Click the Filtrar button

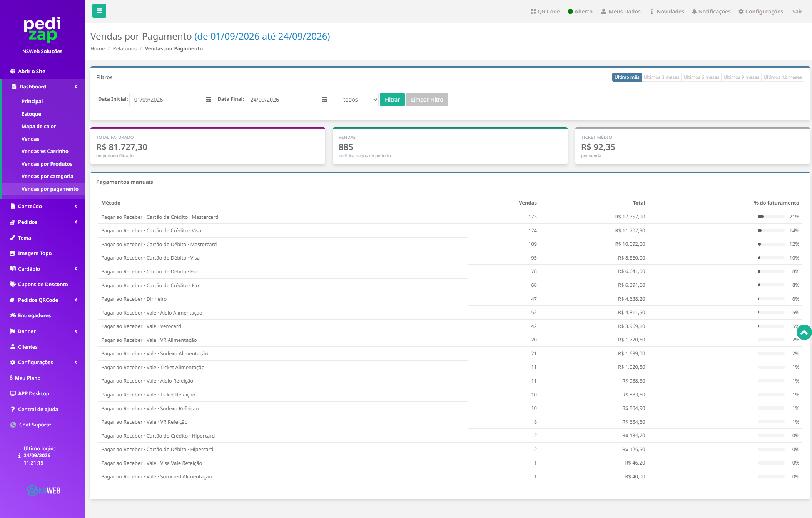[392, 100]
